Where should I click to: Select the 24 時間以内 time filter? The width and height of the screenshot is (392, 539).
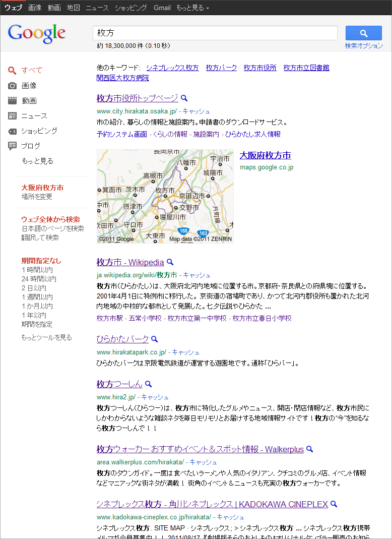pos(39,279)
